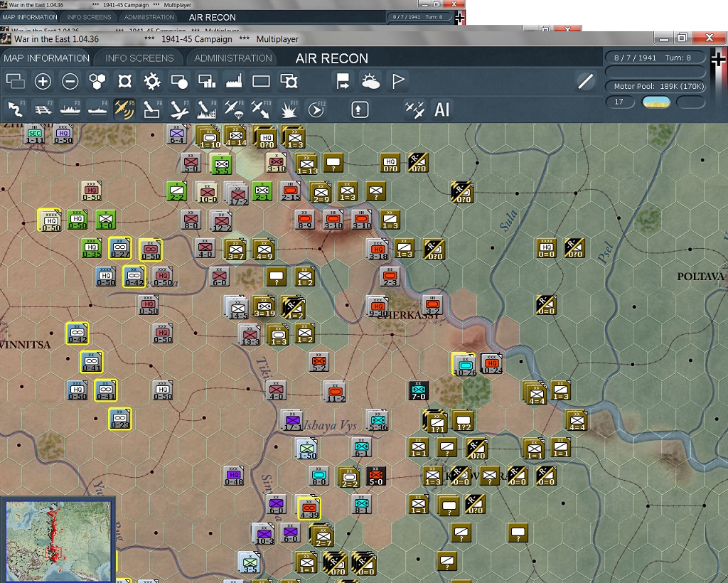Select Bomb City mode (F8)

pos(207,109)
